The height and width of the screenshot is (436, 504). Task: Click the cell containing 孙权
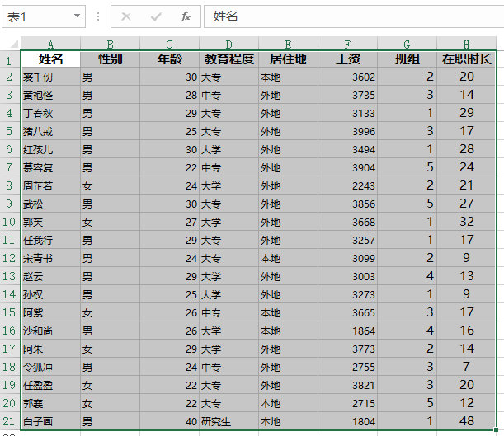(50, 294)
